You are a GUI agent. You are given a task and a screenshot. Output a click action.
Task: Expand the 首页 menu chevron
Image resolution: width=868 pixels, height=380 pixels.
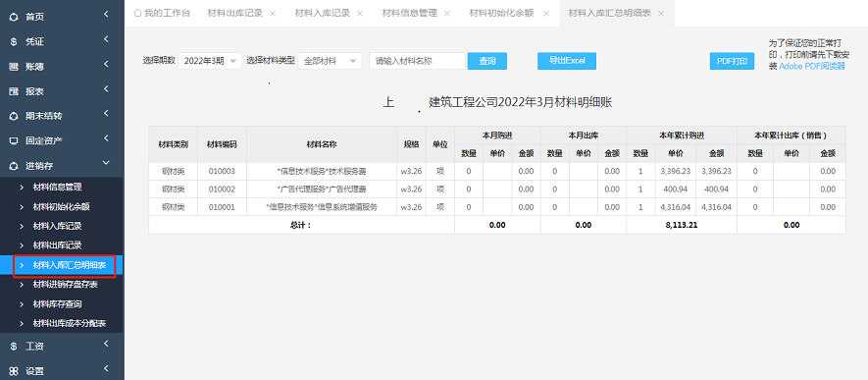tap(106, 15)
